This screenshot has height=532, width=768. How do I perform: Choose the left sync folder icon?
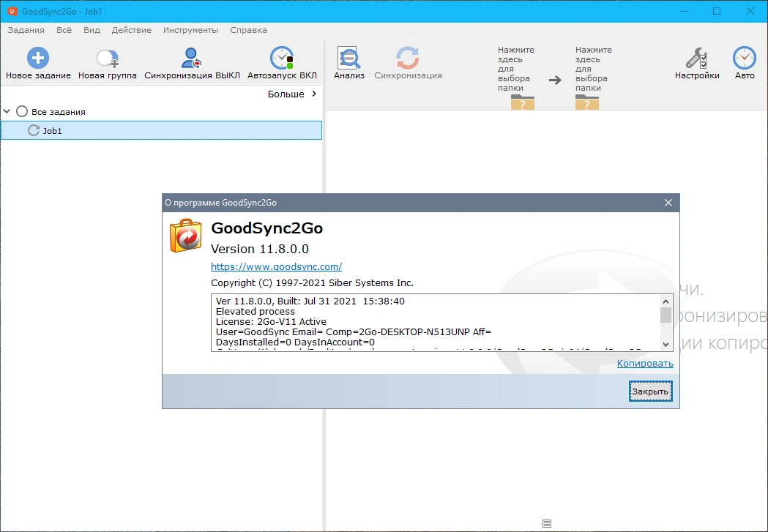point(523,102)
